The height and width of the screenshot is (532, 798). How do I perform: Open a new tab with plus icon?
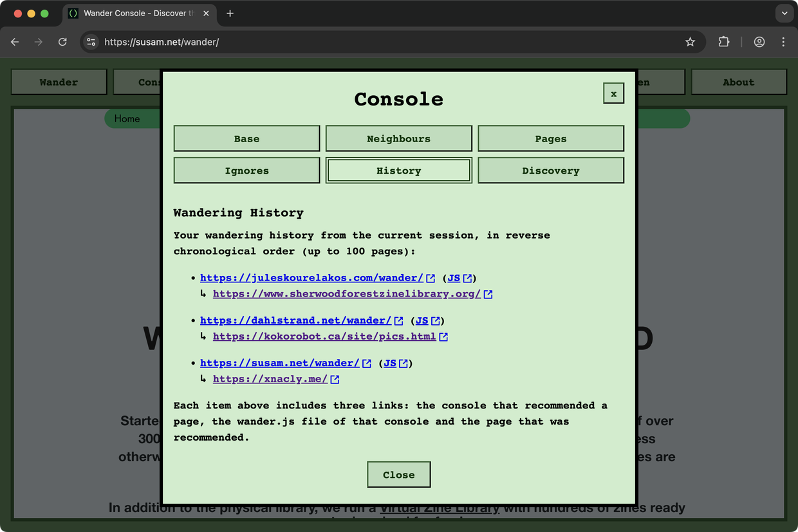tap(230, 14)
